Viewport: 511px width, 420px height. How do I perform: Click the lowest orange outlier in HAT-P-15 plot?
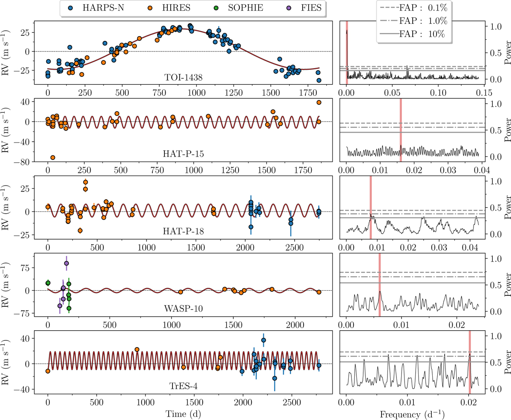[x=52, y=157]
